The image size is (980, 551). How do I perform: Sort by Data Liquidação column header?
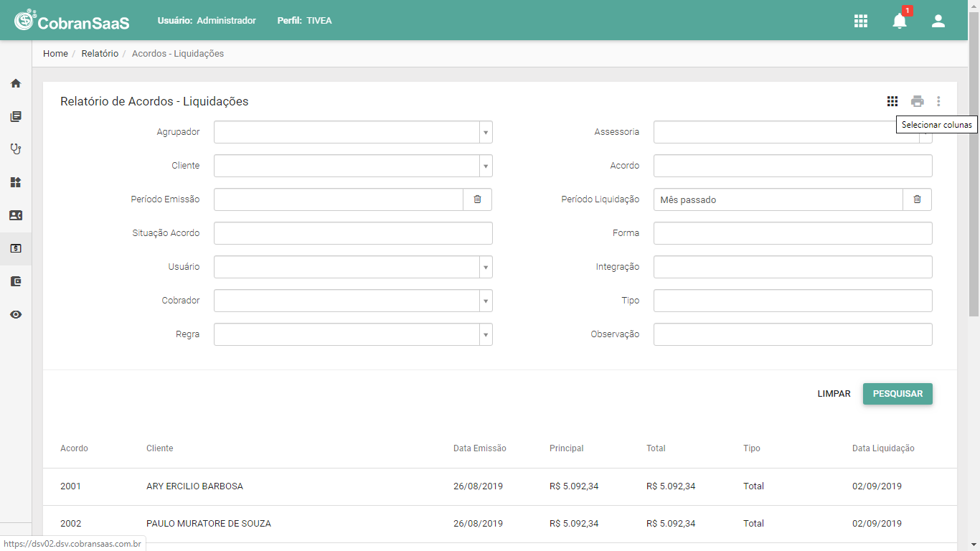pos(883,448)
